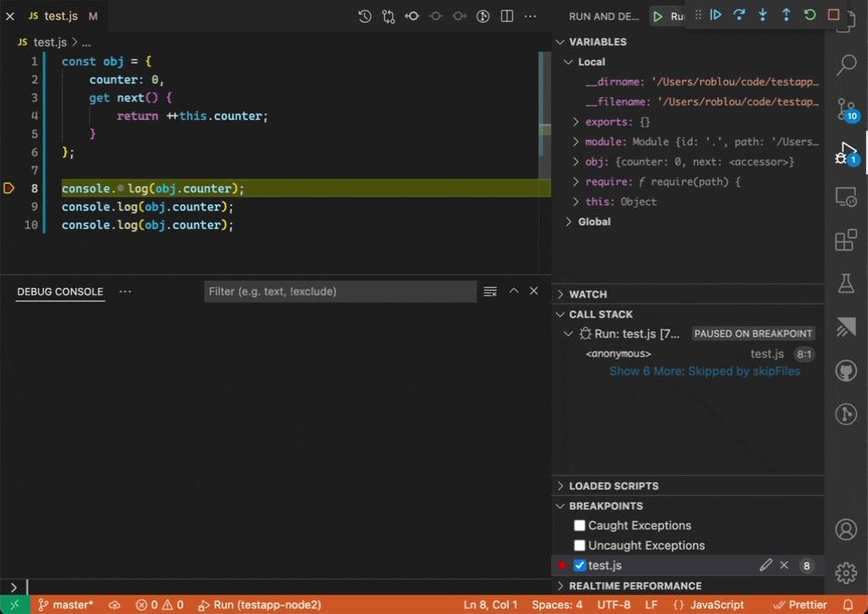Screen dimensions: 868x614
Task: Click the Step Into debug icon
Action: point(763,15)
